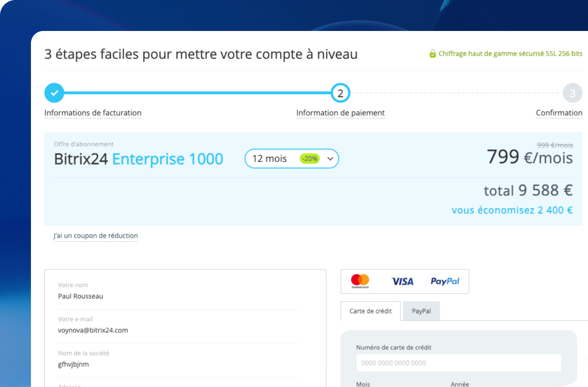
Task: Switch to the Carte de crédit tab
Action: pos(370,311)
